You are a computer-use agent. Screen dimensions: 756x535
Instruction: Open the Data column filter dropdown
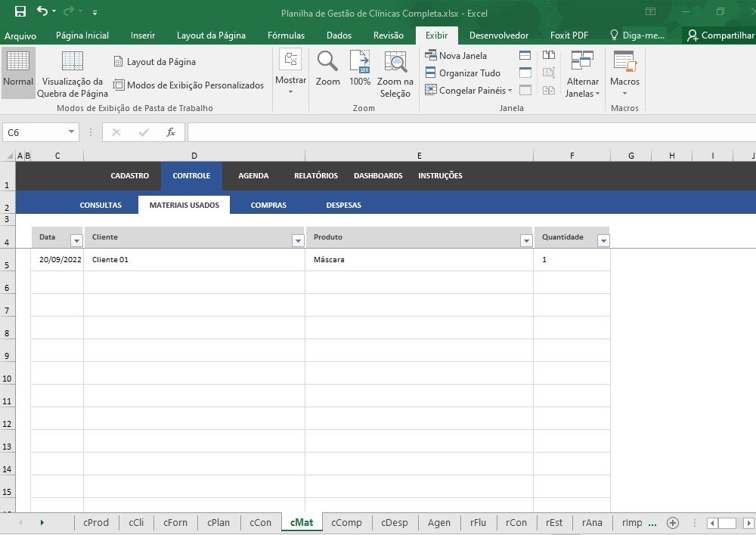76,240
